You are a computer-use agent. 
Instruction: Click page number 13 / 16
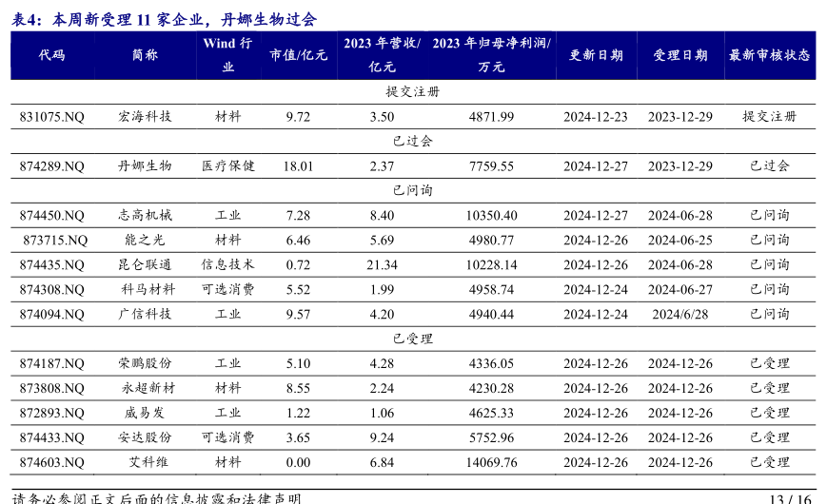(x=790, y=498)
